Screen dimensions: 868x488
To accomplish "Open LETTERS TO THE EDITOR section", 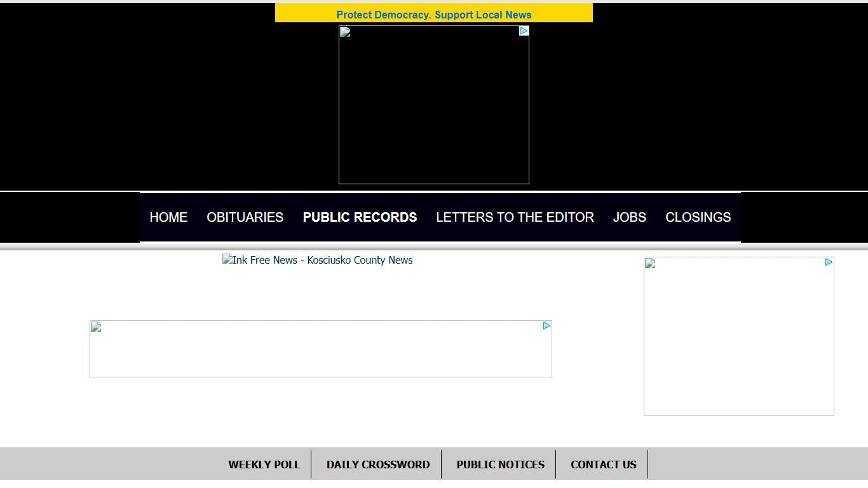I will pos(515,217).
